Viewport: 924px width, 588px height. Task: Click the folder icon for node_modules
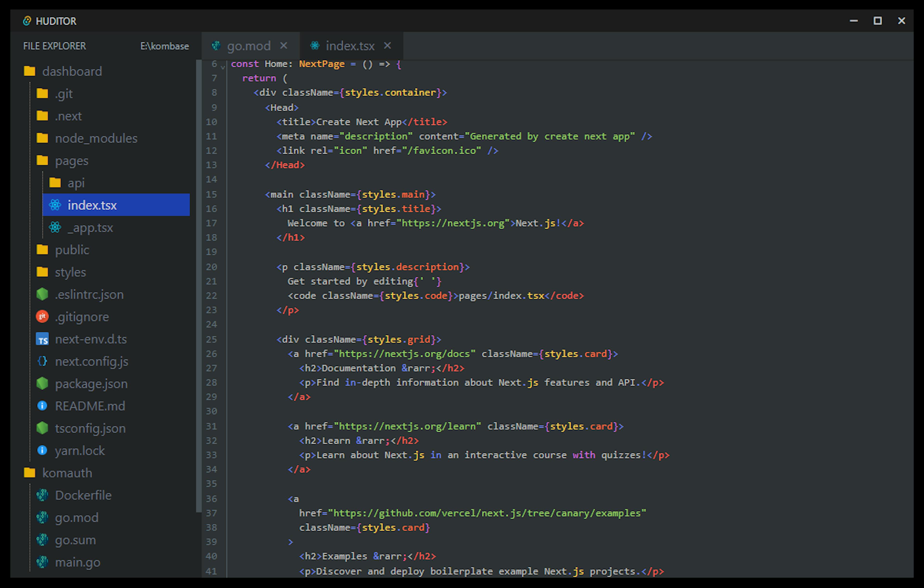click(42, 138)
